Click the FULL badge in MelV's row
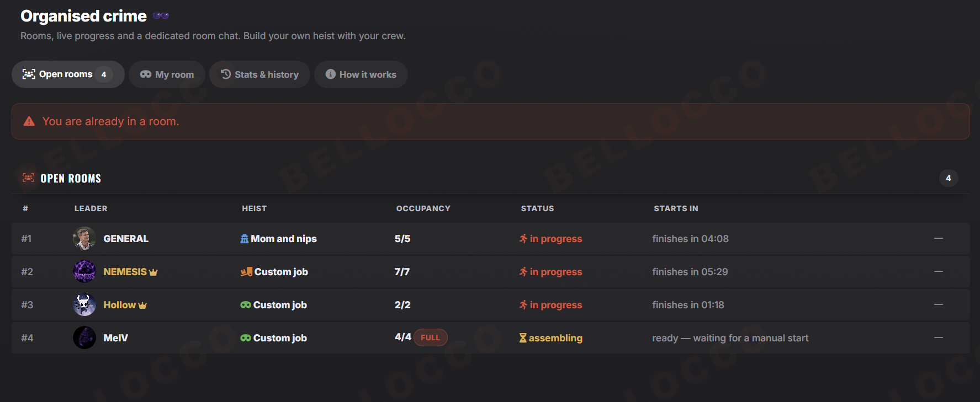The width and height of the screenshot is (980, 402). point(431,337)
